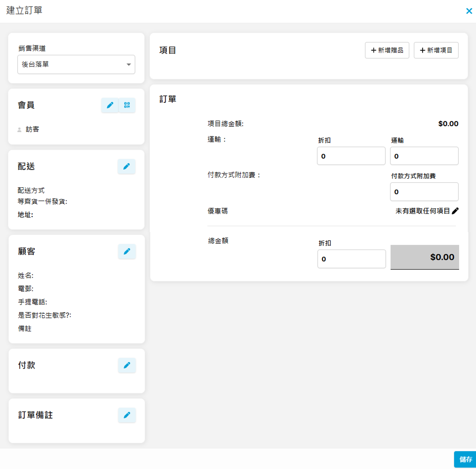Edit the 顧客 customer details
476x469 pixels.
(x=127, y=251)
